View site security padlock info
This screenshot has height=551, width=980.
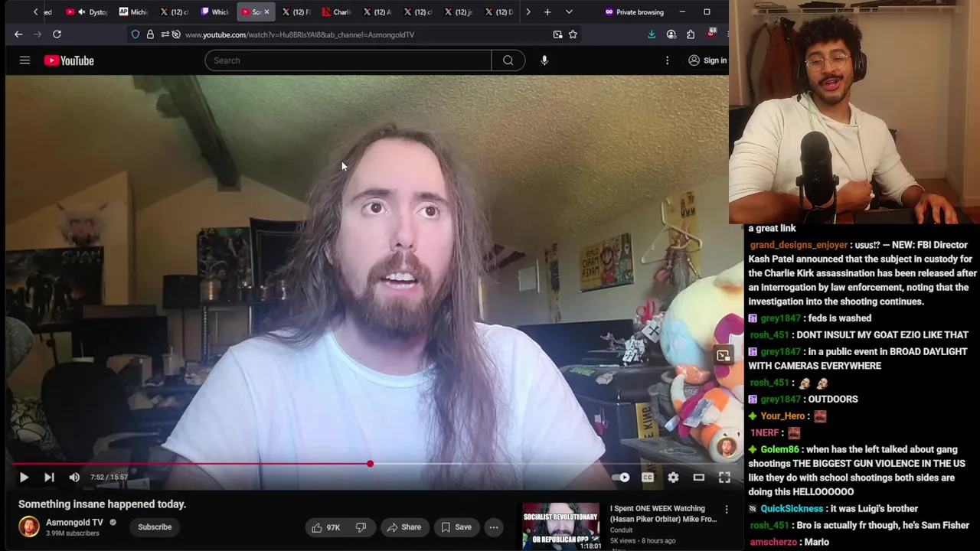click(x=150, y=34)
